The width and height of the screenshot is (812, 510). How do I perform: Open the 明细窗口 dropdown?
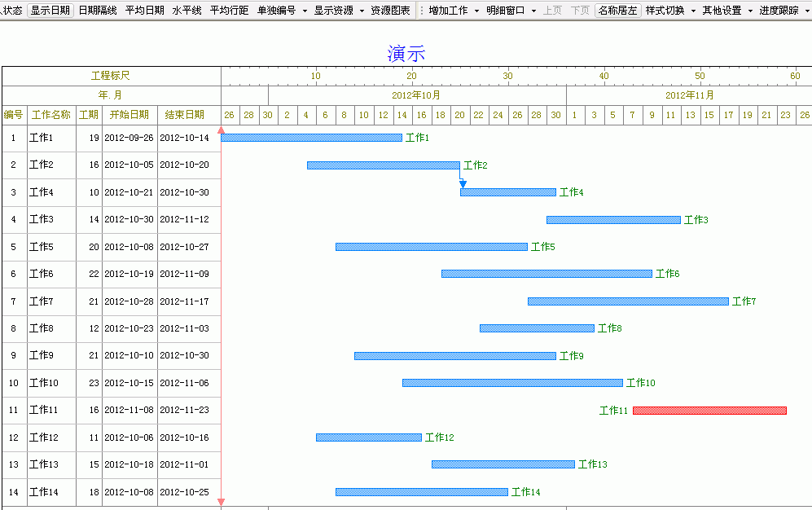[x=511, y=11]
